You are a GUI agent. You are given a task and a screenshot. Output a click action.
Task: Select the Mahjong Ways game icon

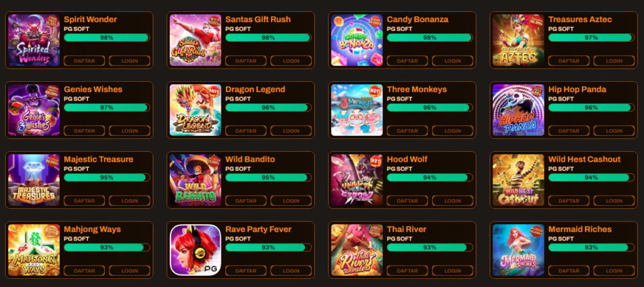(x=34, y=250)
